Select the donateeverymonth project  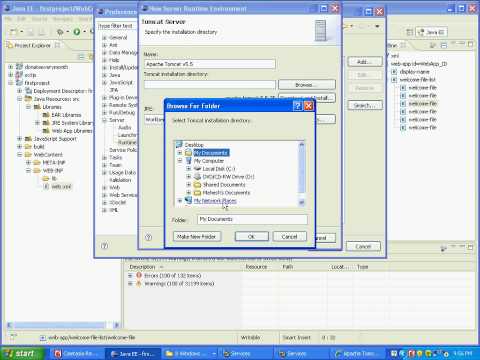click(x=46, y=67)
